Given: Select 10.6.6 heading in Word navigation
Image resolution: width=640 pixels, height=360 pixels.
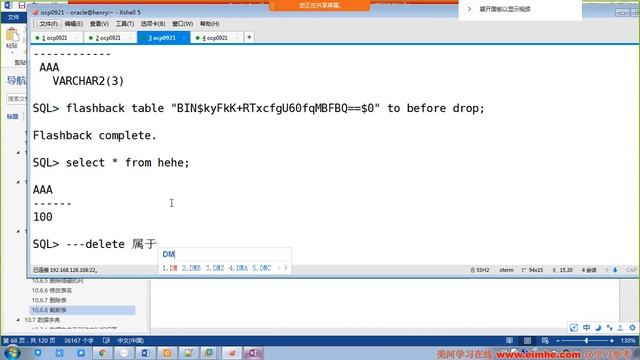Looking at the screenshot, I should point(52,290).
